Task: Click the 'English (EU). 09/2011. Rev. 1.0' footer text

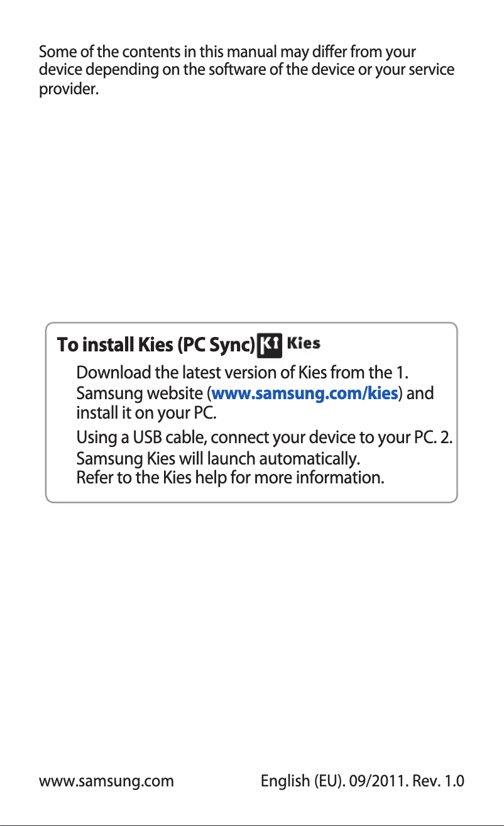Action: [363, 781]
